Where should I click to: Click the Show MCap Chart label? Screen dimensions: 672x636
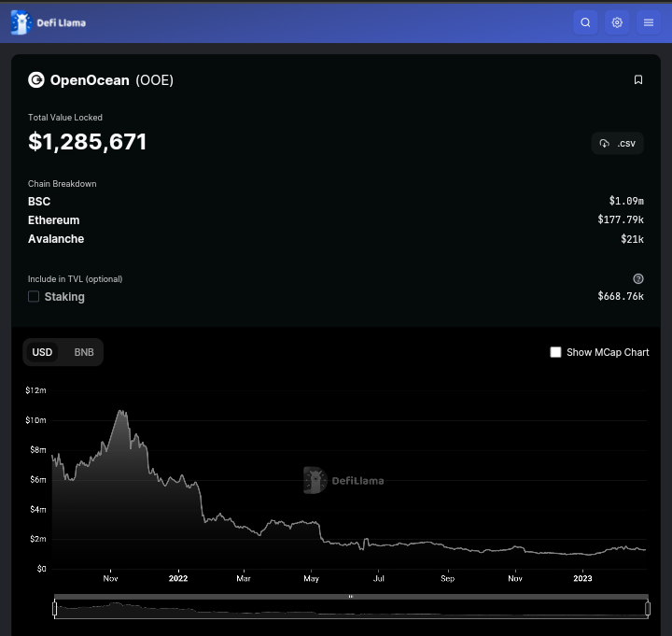pyautogui.click(x=608, y=352)
